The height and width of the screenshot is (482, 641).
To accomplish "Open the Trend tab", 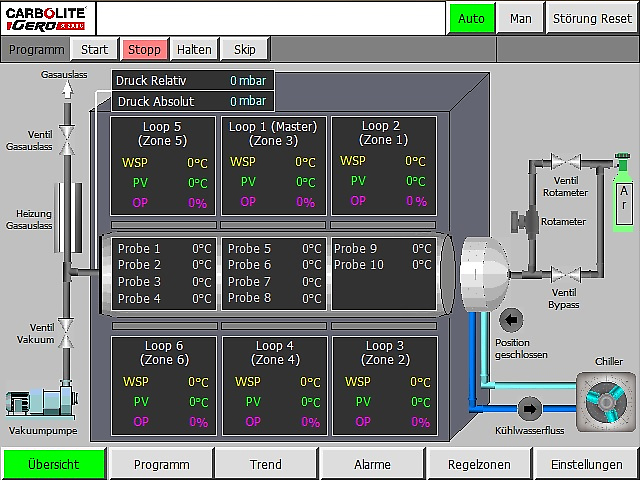I will coord(266,464).
